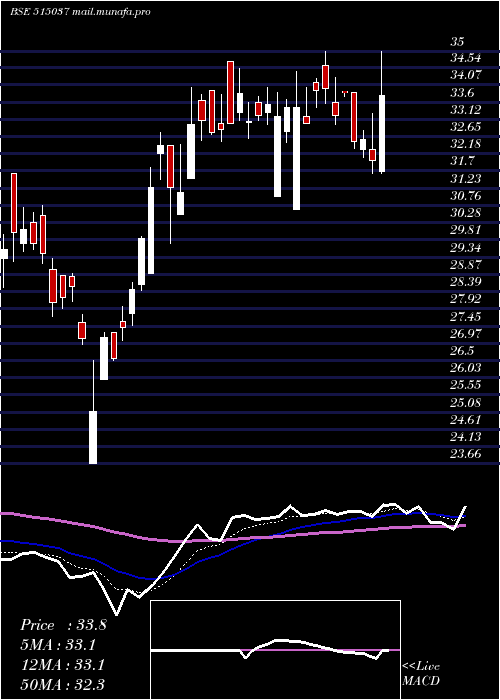Click the price axis label 29.34
The height and width of the screenshot is (700, 500).
(466, 247)
